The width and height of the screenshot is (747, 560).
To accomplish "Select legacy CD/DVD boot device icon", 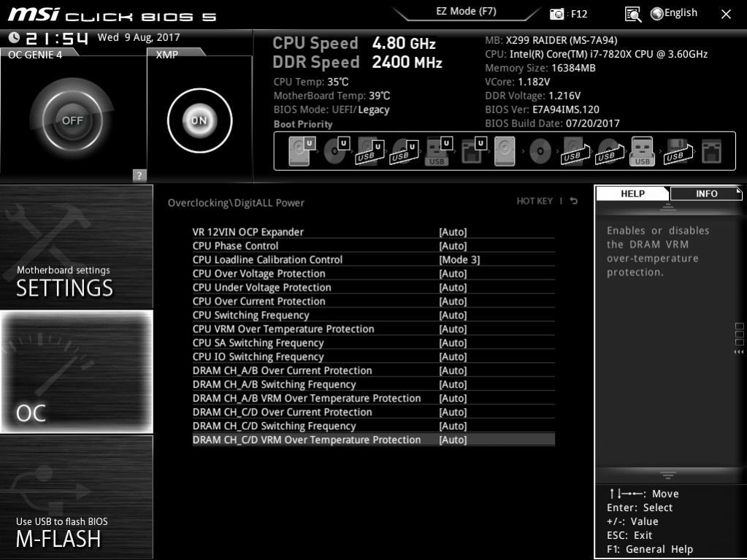I will (540, 151).
